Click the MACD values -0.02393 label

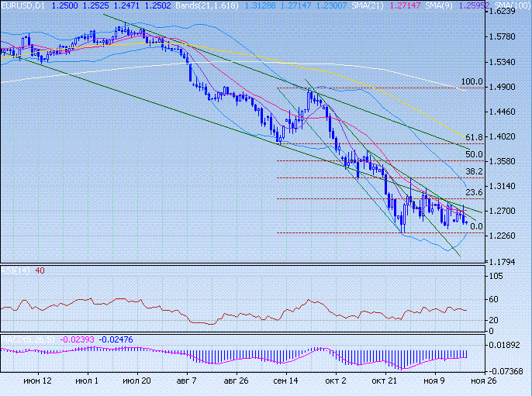point(77,339)
